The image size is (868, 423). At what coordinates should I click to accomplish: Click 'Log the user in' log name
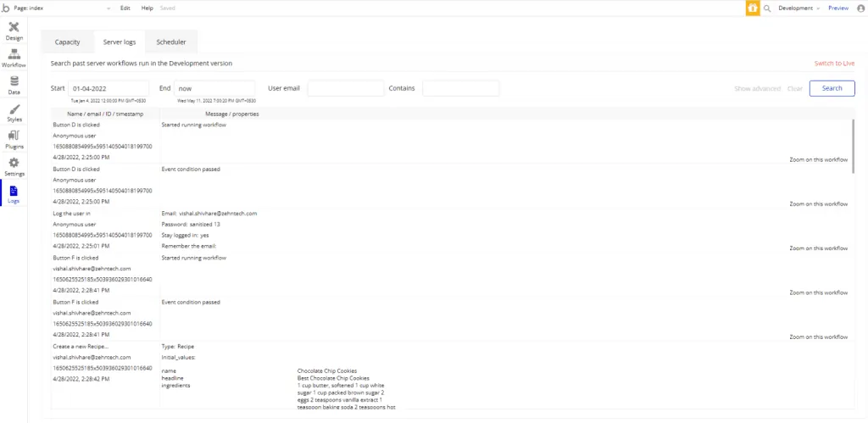pos(72,213)
